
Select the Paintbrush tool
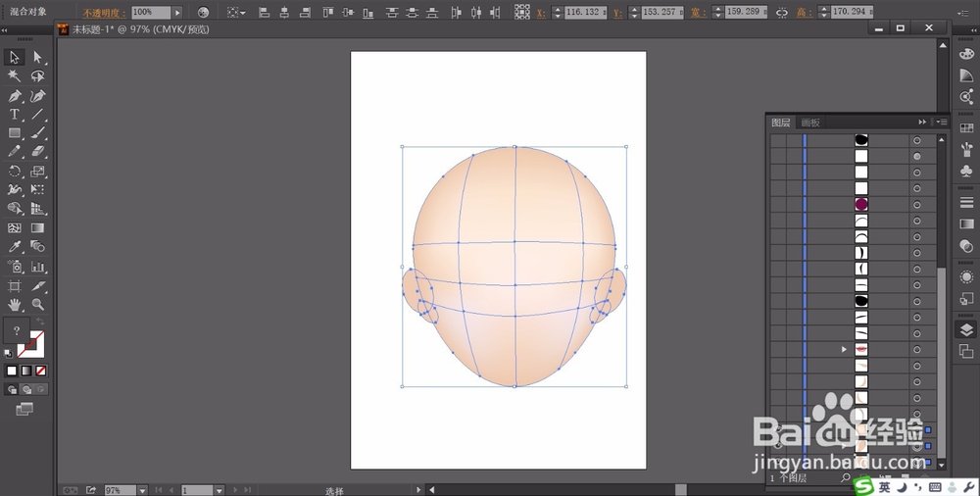coord(37,133)
